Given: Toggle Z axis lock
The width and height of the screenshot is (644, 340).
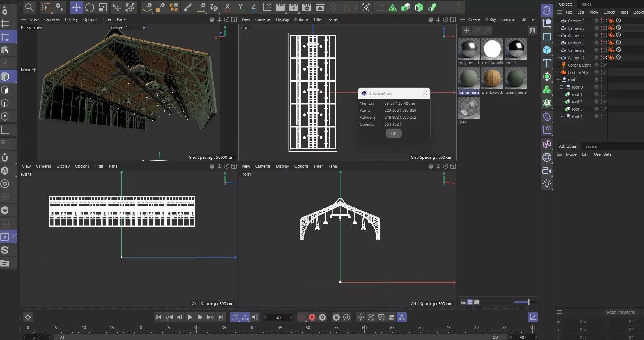Looking at the screenshot, I should pos(254,7).
